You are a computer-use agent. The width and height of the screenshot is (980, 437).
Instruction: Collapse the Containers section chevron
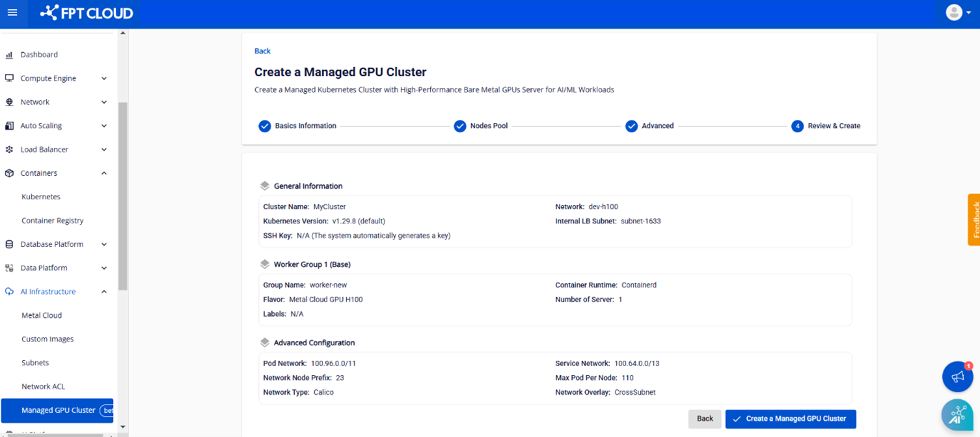104,173
